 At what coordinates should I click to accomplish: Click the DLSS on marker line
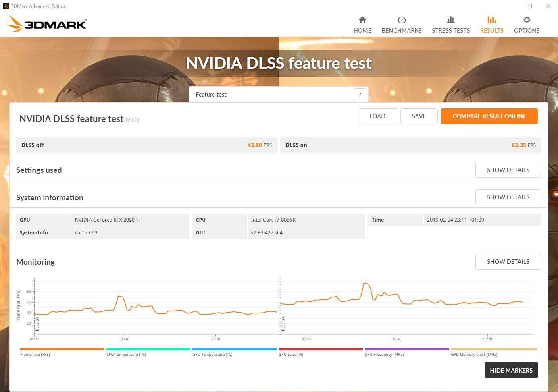click(x=280, y=306)
